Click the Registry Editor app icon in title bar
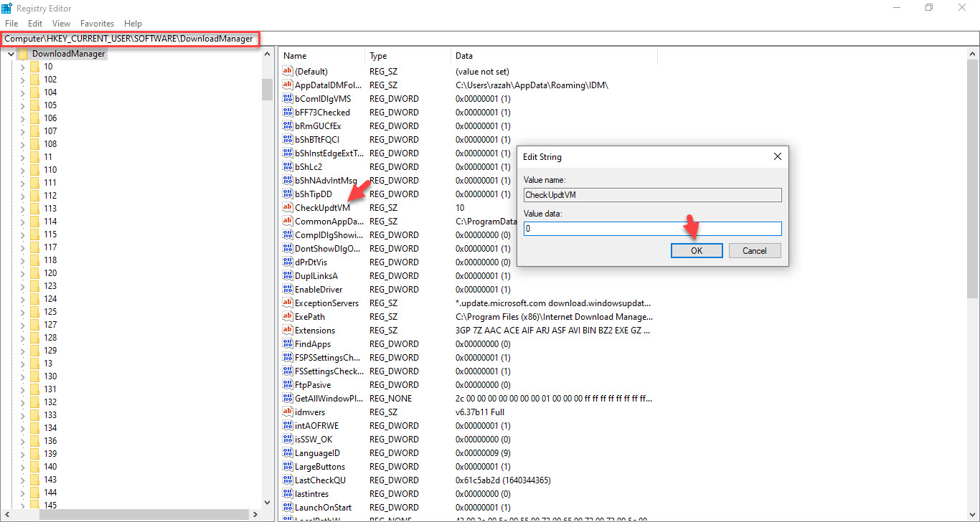 click(x=6, y=8)
